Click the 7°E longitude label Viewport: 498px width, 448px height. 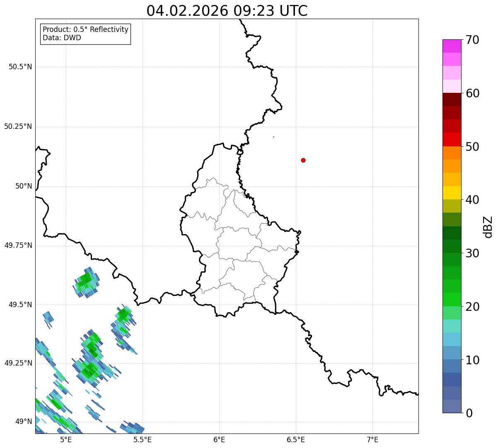(372, 439)
